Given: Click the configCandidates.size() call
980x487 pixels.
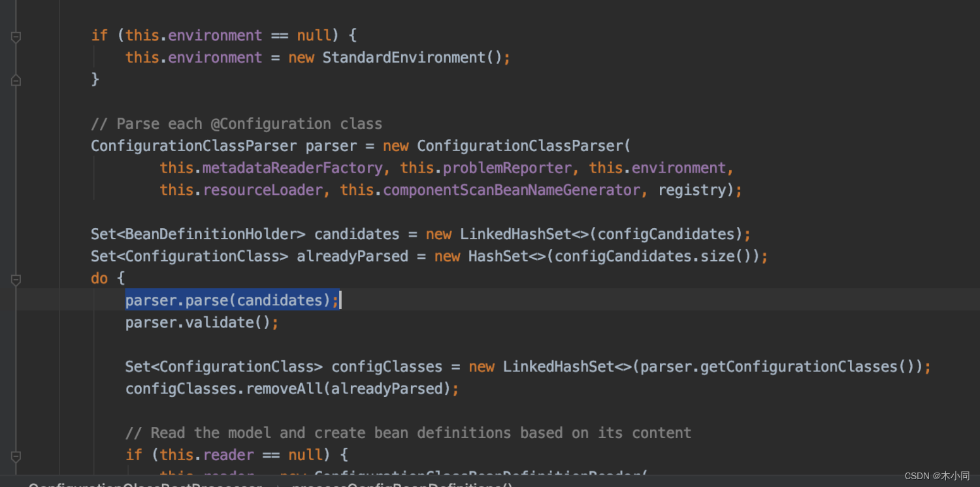Looking at the screenshot, I should coord(653,256).
